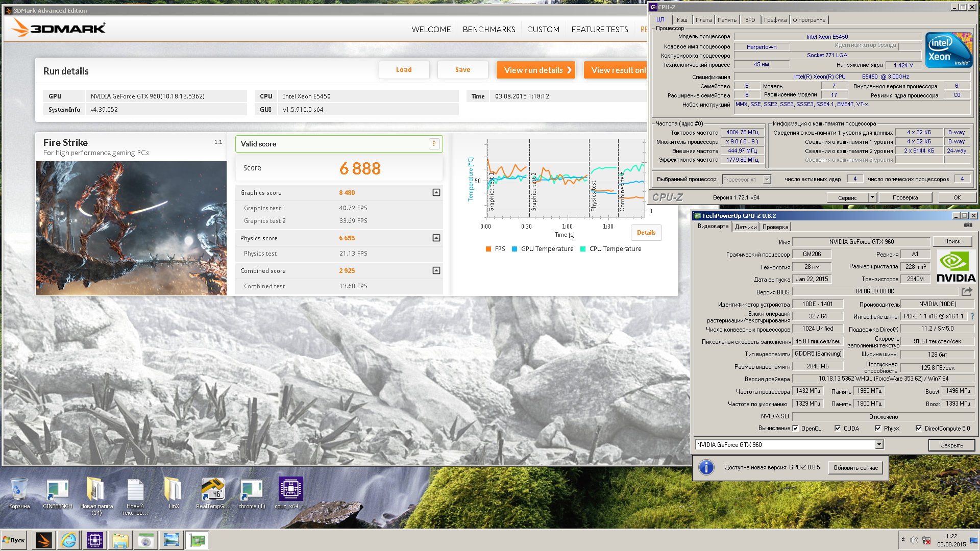Click the bus interface question mark icon
Screen dimensions: 980x551
972,316
